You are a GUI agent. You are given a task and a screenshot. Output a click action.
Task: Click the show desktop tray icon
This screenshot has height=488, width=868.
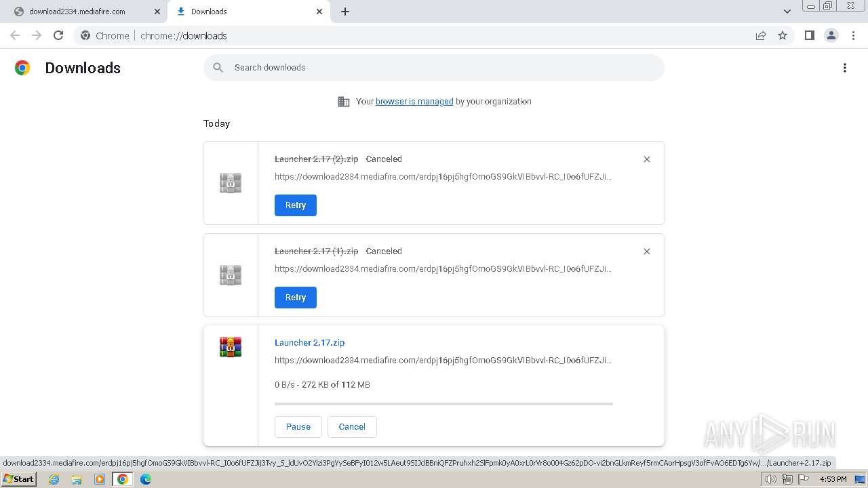pyautogui.click(x=860, y=479)
